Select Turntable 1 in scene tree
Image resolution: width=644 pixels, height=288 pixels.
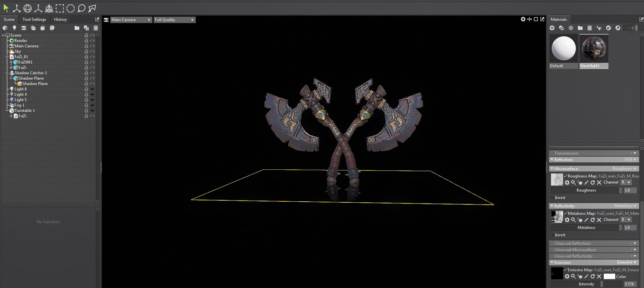pyautogui.click(x=25, y=111)
